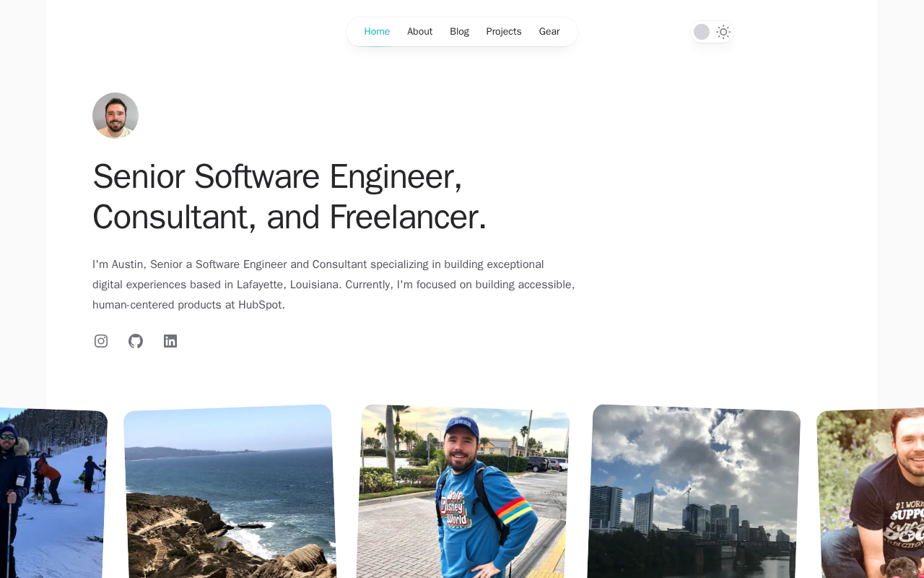Open the Instagram profile icon
This screenshot has width=924, height=578.
(x=101, y=341)
